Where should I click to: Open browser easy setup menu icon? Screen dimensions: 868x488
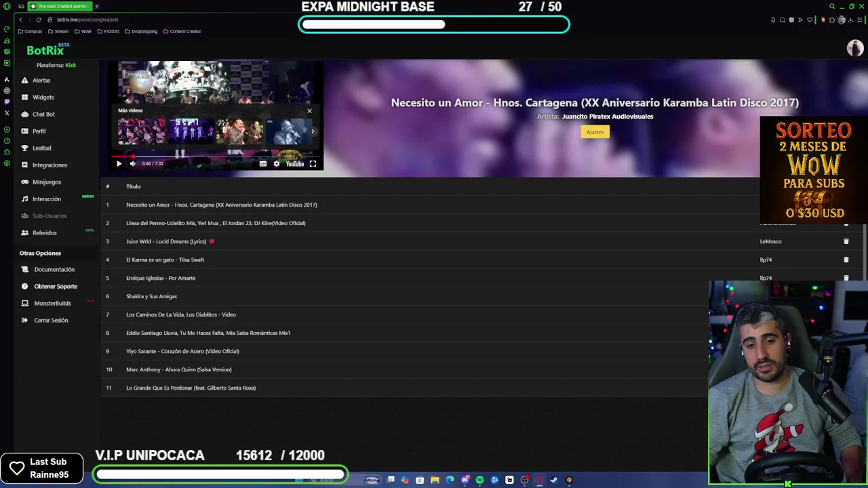click(x=859, y=20)
